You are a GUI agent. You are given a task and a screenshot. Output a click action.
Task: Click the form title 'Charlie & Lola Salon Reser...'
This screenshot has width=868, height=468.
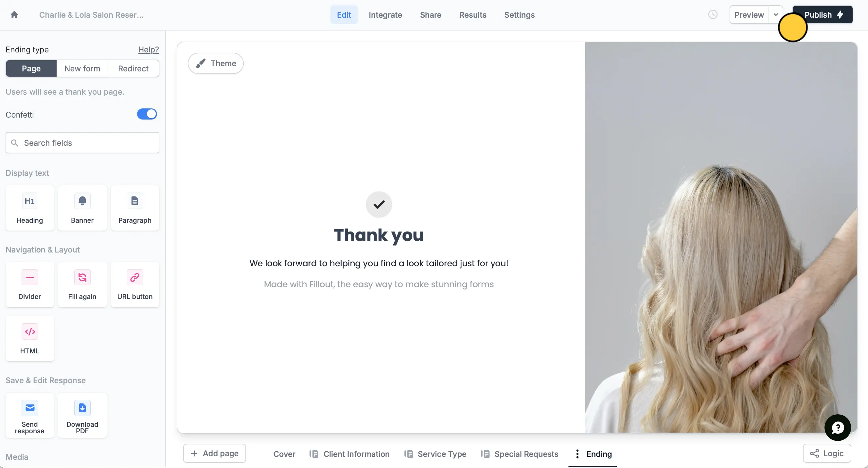(91, 15)
